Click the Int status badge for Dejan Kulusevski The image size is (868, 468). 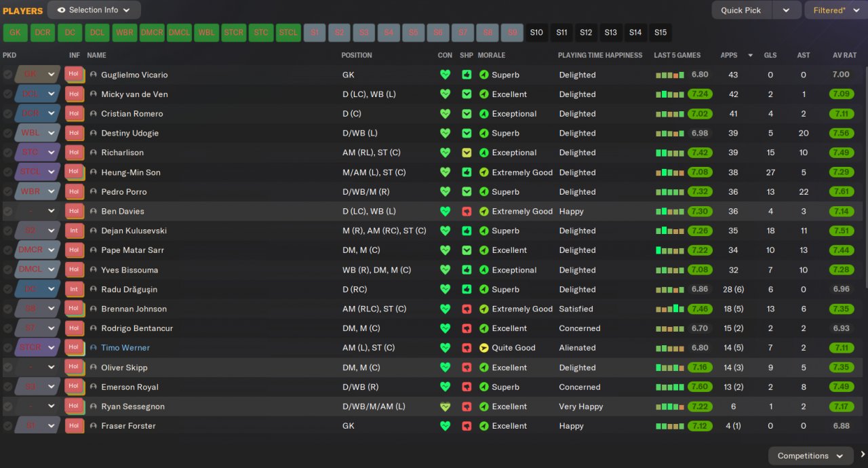[x=74, y=231]
